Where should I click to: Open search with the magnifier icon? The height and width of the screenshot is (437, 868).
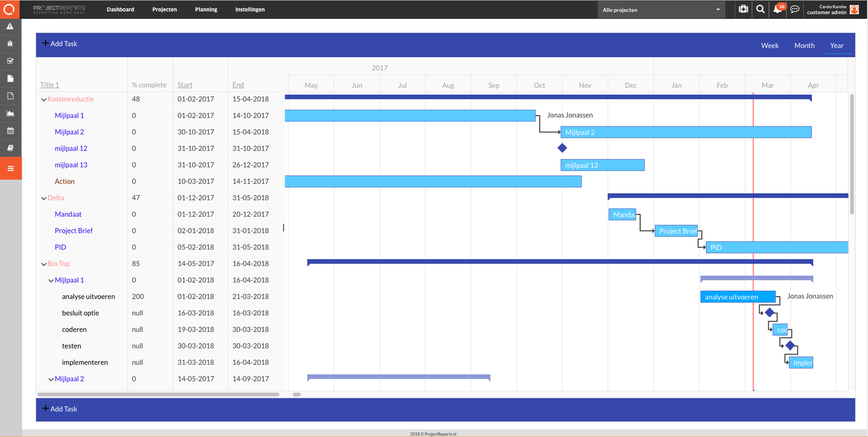[761, 9]
